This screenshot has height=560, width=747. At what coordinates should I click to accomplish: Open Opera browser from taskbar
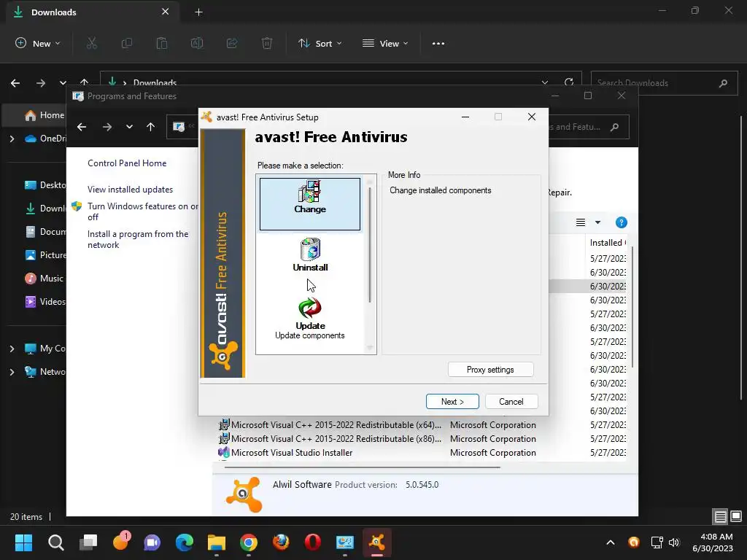point(312,542)
